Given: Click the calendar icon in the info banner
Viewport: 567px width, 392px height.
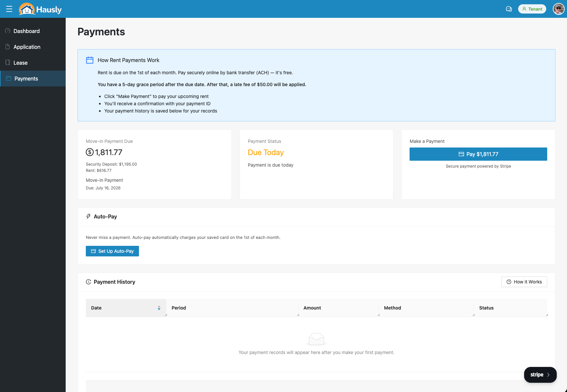Looking at the screenshot, I should (90, 60).
